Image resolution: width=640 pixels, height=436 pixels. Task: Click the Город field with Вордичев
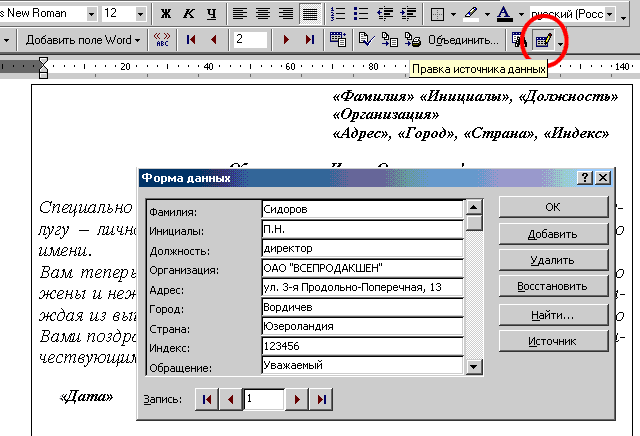[362, 307]
